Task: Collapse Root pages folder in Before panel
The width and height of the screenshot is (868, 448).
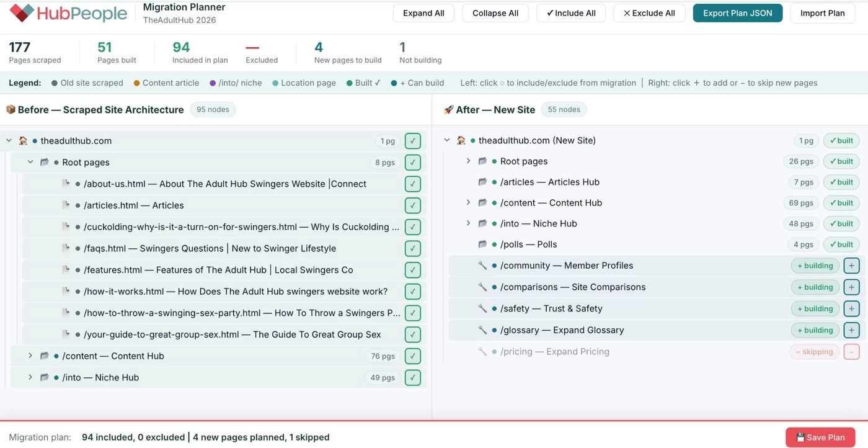Action: [x=30, y=163]
